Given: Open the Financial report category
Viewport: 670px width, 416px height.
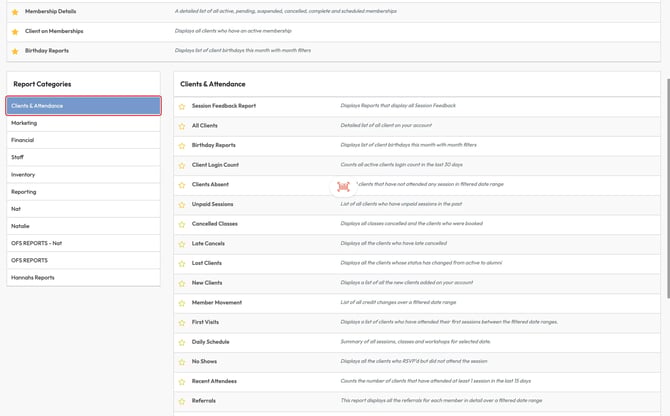Looking at the screenshot, I should pyautogui.click(x=23, y=140).
